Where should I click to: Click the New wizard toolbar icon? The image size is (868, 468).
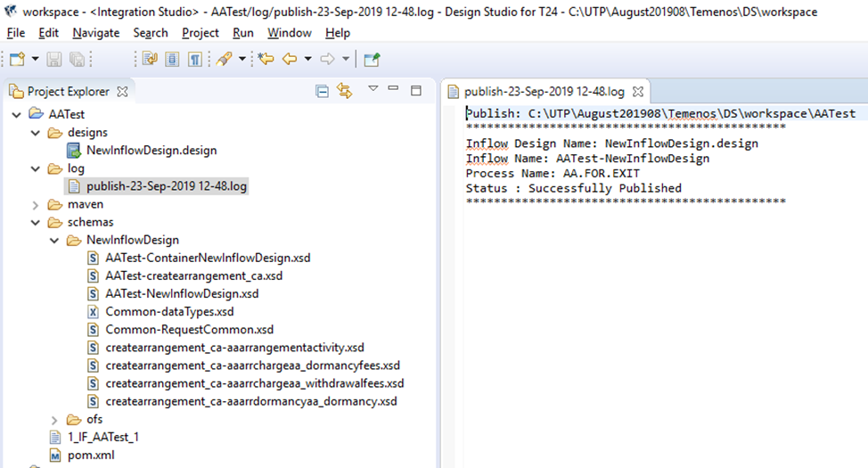click(17, 59)
